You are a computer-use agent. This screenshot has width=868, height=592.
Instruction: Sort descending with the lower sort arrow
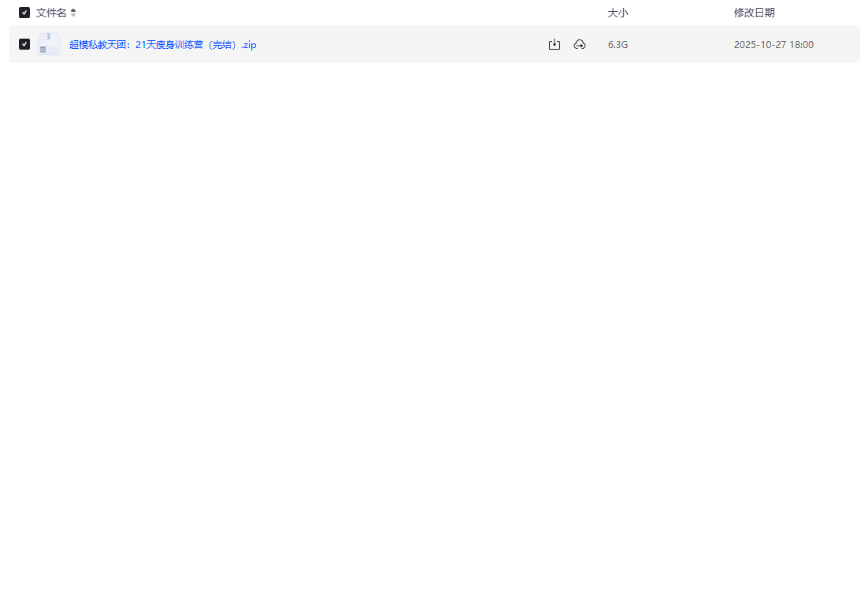click(x=73, y=16)
